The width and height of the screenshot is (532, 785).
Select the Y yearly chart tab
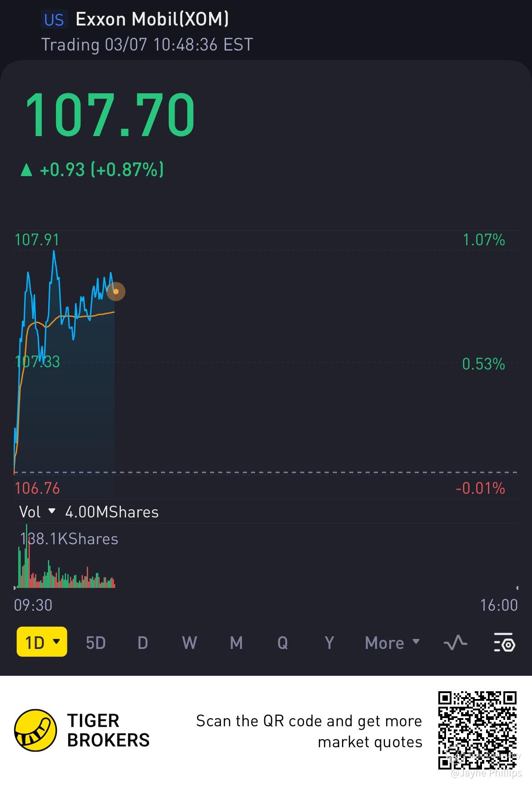pos(329,643)
